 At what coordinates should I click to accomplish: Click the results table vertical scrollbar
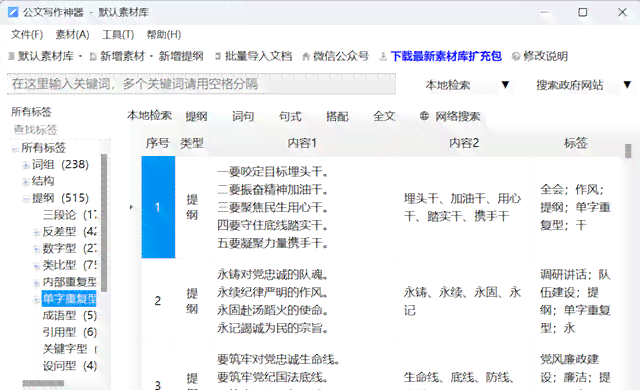click(x=628, y=151)
